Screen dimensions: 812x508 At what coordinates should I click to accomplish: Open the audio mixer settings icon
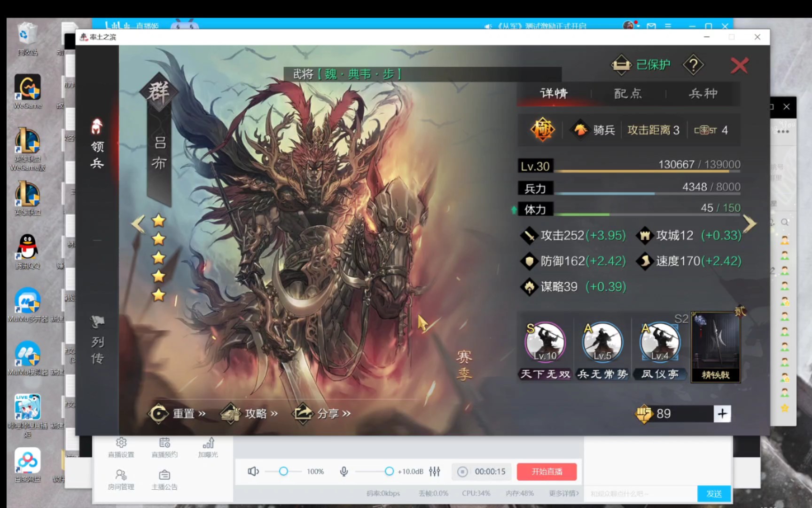click(x=435, y=471)
